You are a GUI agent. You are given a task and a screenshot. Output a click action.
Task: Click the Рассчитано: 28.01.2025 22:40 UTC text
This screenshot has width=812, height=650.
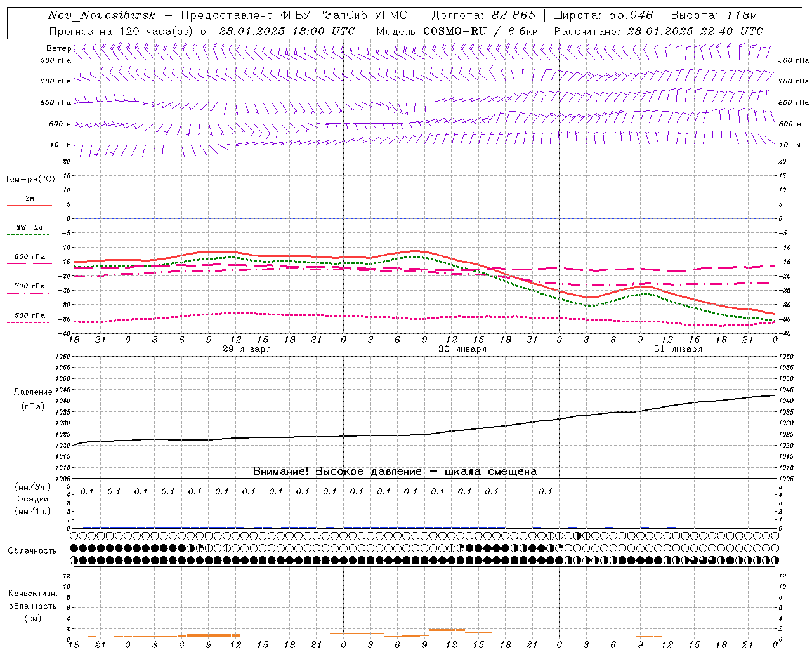(658, 31)
